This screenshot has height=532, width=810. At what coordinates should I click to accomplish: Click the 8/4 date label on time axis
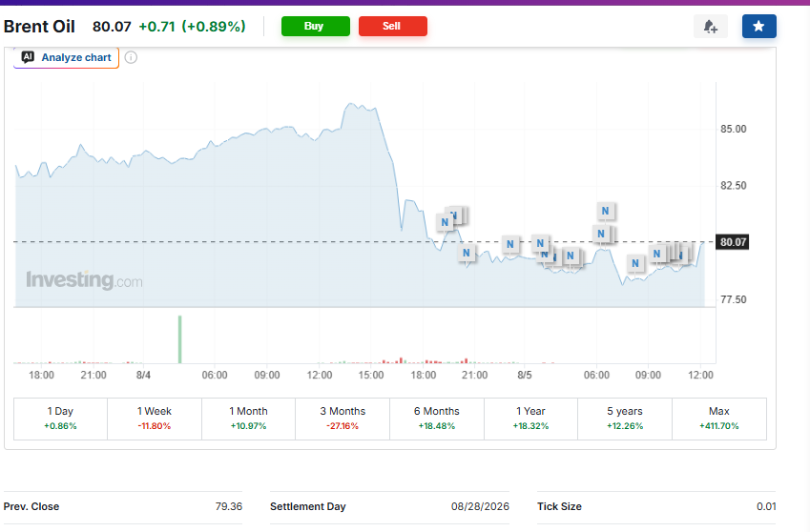coord(144,375)
